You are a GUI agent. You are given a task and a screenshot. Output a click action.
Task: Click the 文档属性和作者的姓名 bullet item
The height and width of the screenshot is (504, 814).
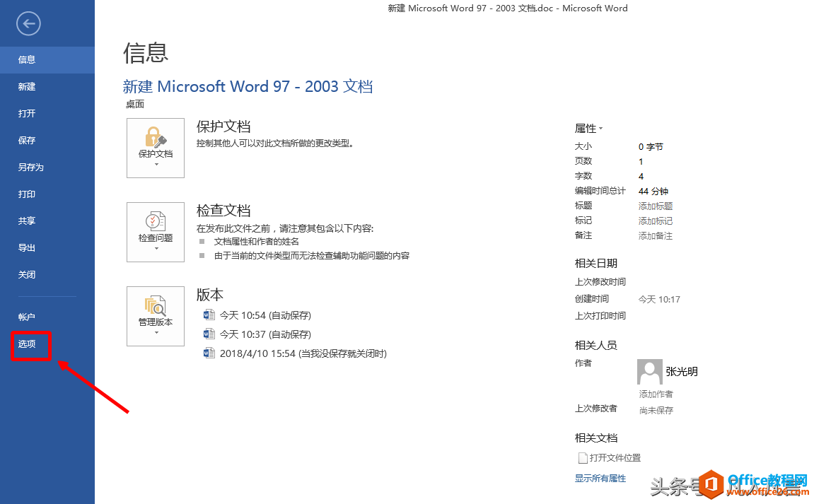pyautogui.click(x=257, y=241)
